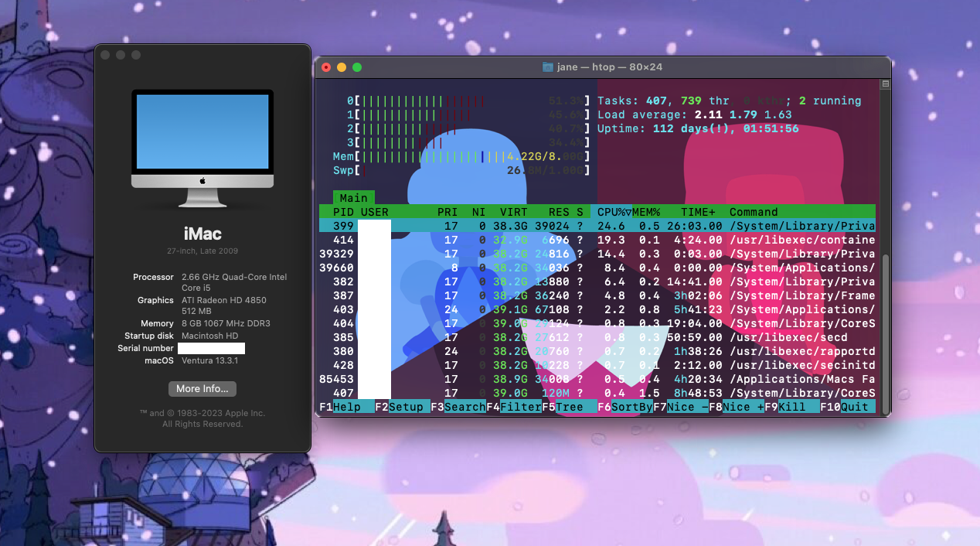Toggle Tree view with F5

[566, 406]
